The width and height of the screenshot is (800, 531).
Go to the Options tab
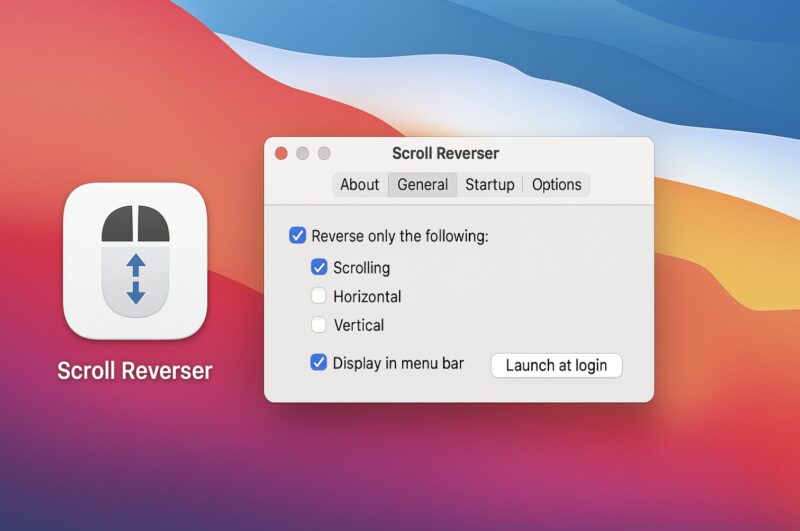coord(556,185)
